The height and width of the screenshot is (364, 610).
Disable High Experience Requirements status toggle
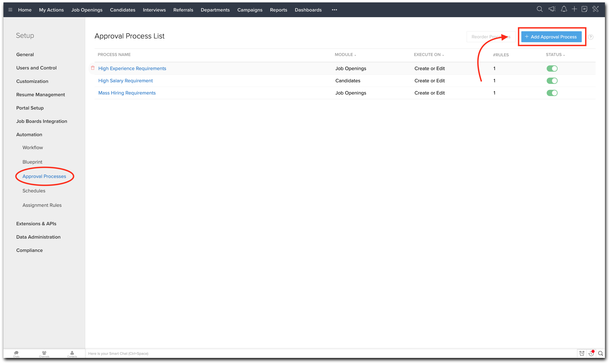pyautogui.click(x=552, y=68)
